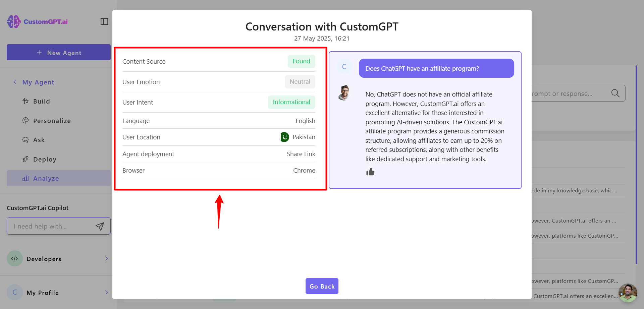Click the 'User Location' label
Image resolution: width=644 pixels, height=309 pixels.
pos(141,137)
